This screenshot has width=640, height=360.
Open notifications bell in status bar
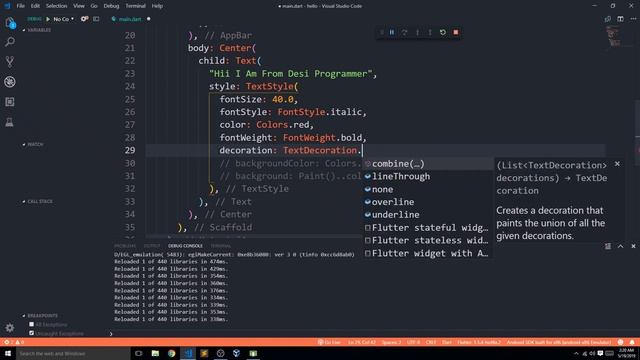click(632, 342)
